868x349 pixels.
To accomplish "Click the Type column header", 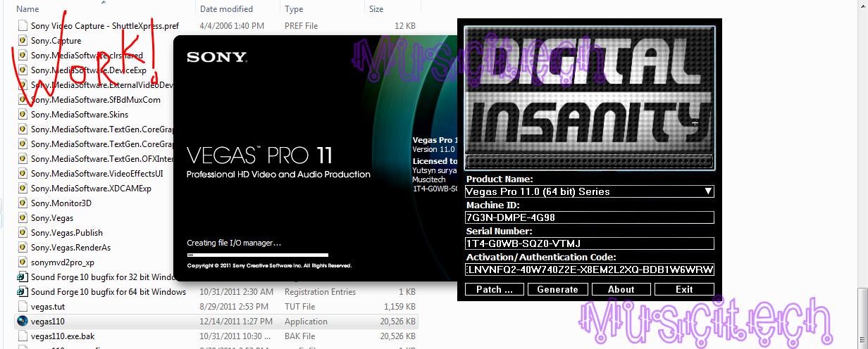I will 294,9.
